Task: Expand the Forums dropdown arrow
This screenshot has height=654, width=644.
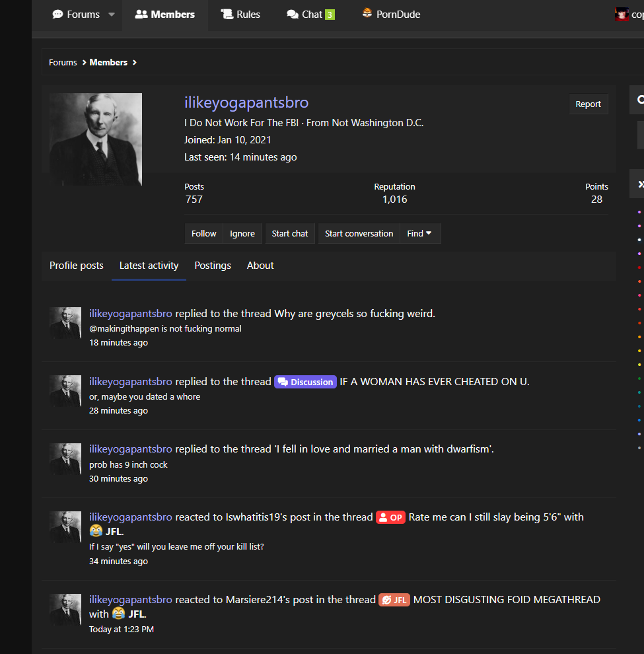Action: pyautogui.click(x=111, y=15)
